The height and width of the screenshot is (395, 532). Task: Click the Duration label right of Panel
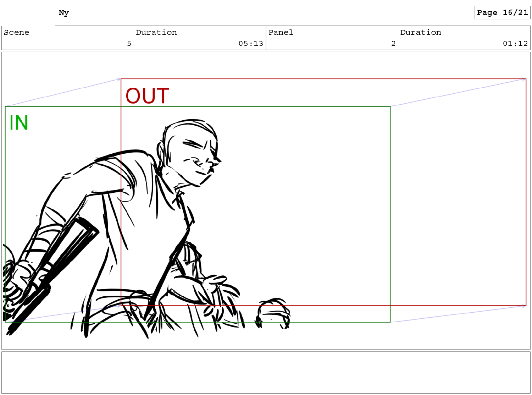pos(421,32)
